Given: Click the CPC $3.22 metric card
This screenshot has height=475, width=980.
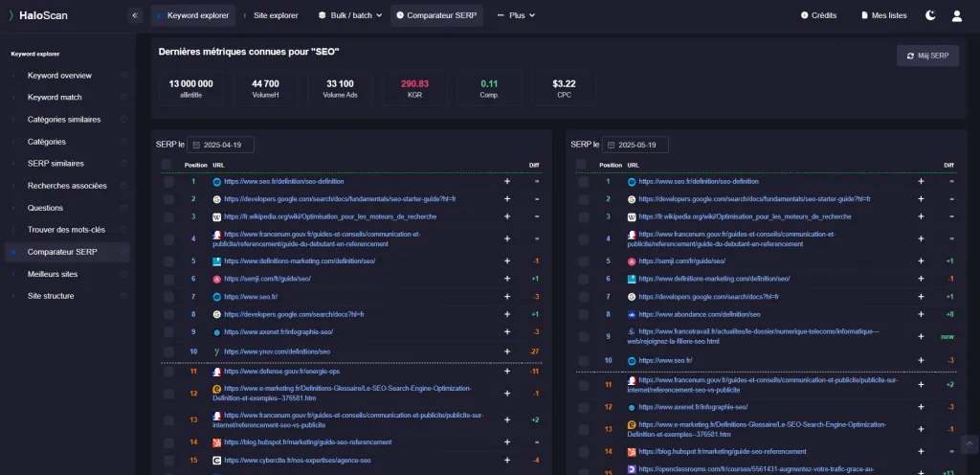Looking at the screenshot, I should [564, 89].
